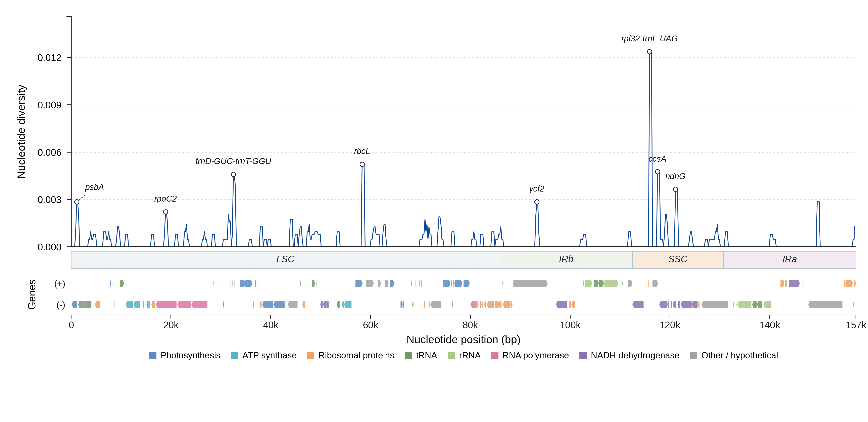868x422 pixels.
Task: Click the NADH dehydrogenase legend text
Action: tap(635, 355)
